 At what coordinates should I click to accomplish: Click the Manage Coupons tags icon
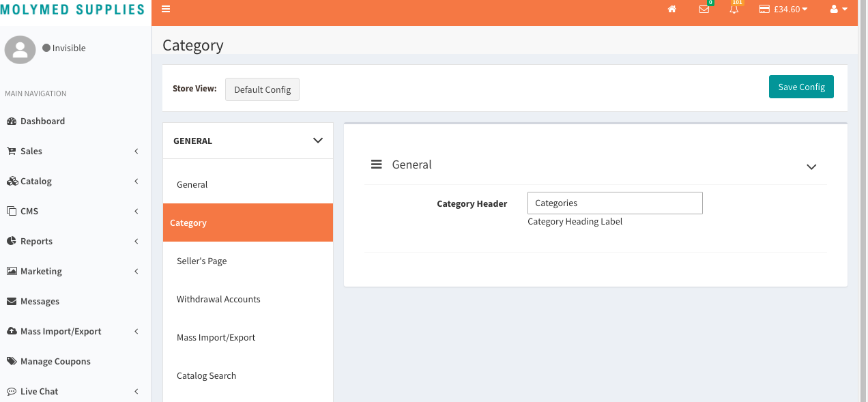pyautogui.click(x=12, y=361)
